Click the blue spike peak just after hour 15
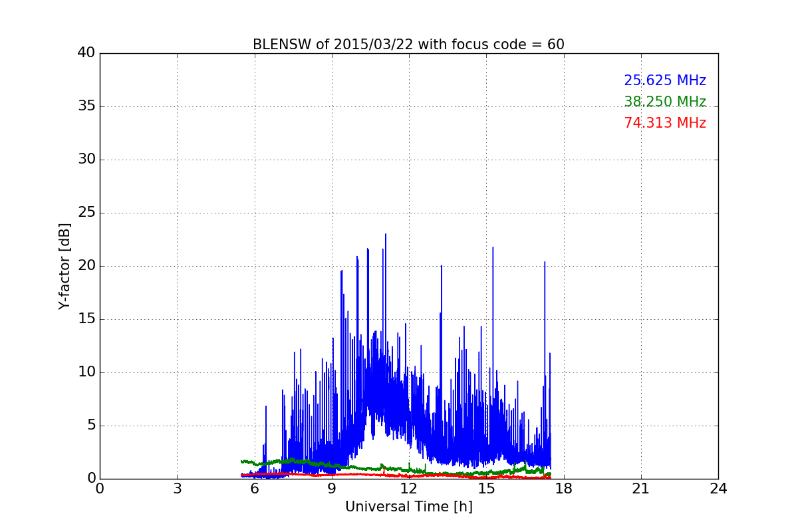The width and height of the screenshot is (798, 532). [493, 248]
